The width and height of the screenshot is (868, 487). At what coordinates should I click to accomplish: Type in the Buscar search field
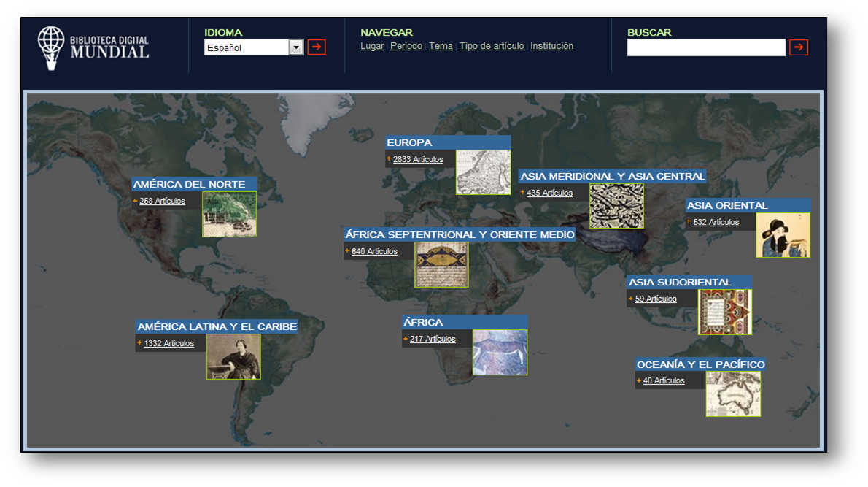(705, 47)
